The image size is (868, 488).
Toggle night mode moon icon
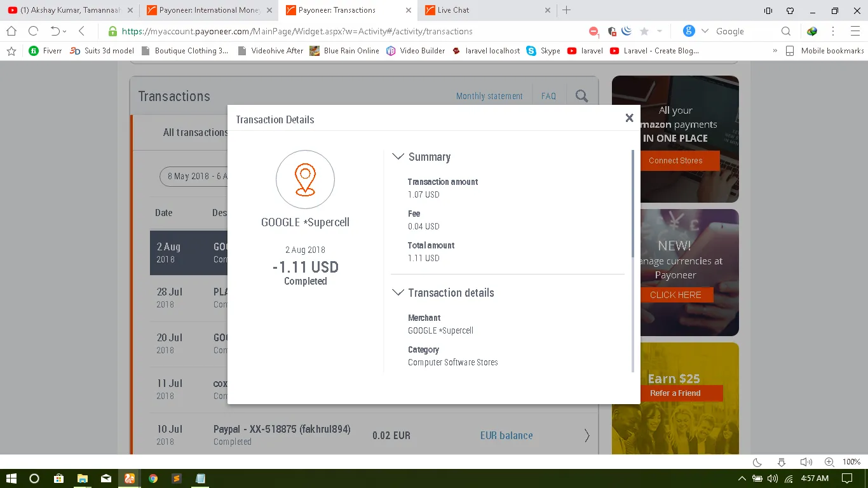click(757, 462)
